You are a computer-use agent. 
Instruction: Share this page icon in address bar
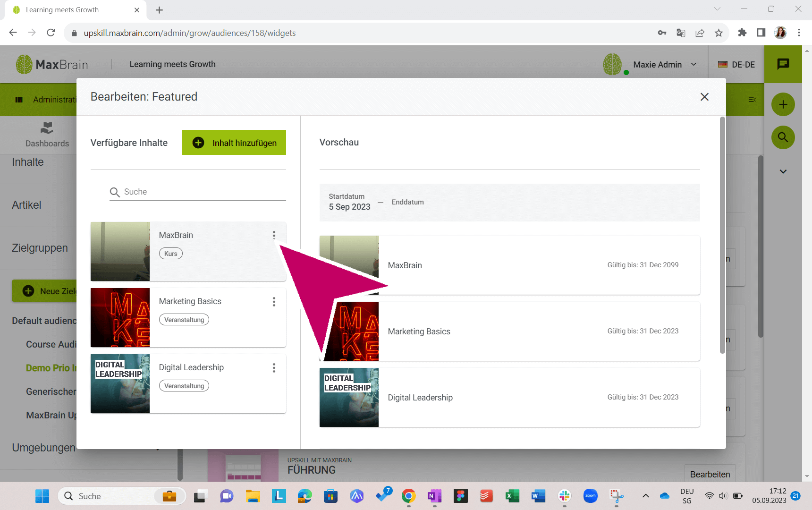point(700,33)
